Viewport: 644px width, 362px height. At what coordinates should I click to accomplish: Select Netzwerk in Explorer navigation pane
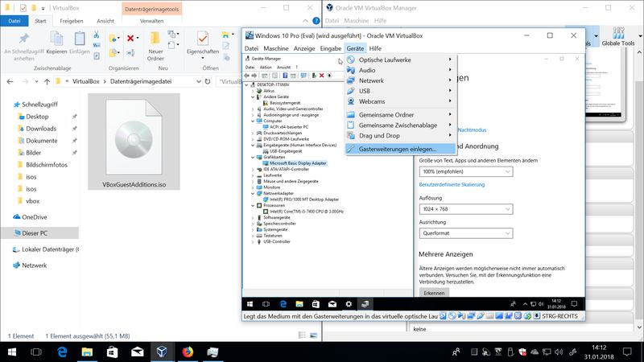[x=34, y=265]
